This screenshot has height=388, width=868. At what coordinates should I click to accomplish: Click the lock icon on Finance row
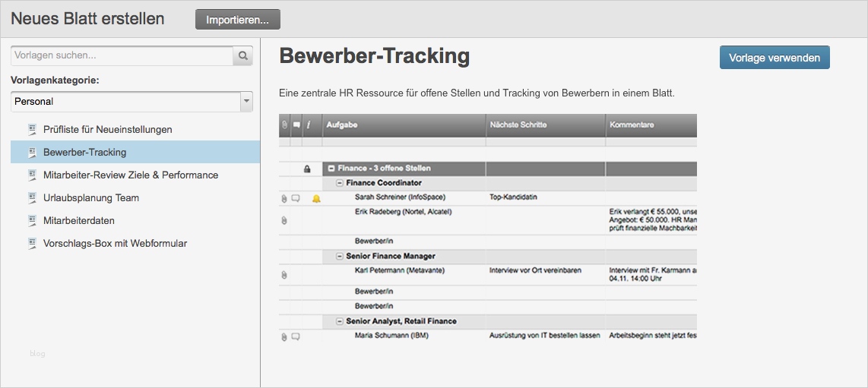(x=307, y=169)
